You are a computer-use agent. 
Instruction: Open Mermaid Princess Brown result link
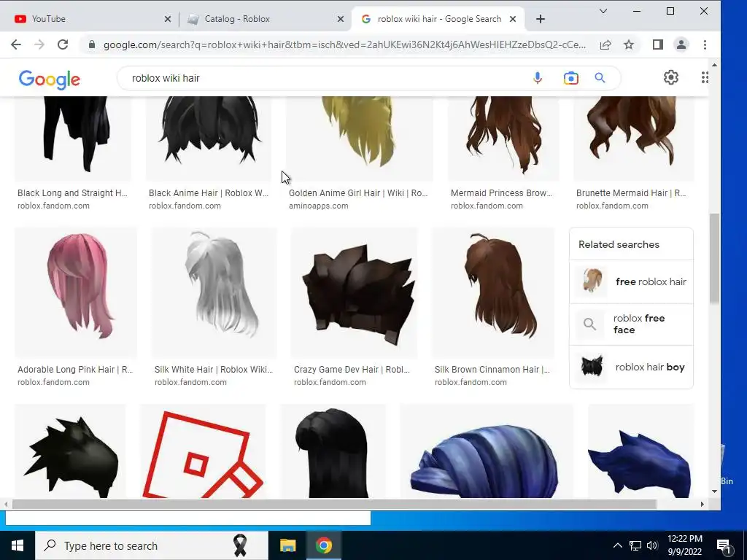click(x=502, y=192)
